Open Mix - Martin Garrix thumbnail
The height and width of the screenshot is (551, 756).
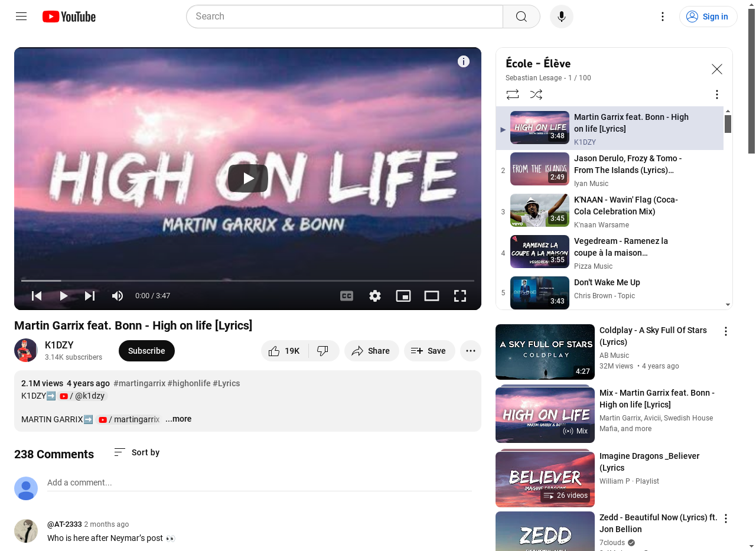click(545, 415)
